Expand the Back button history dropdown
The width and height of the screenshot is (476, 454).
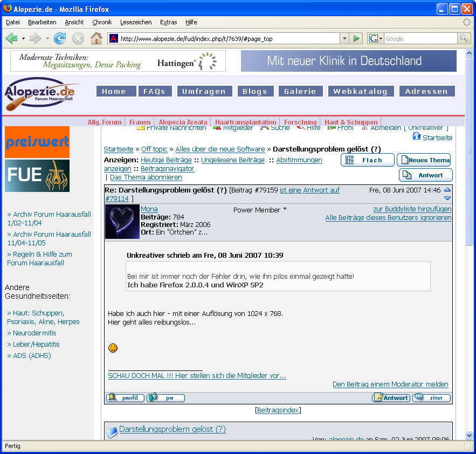tap(23, 38)
